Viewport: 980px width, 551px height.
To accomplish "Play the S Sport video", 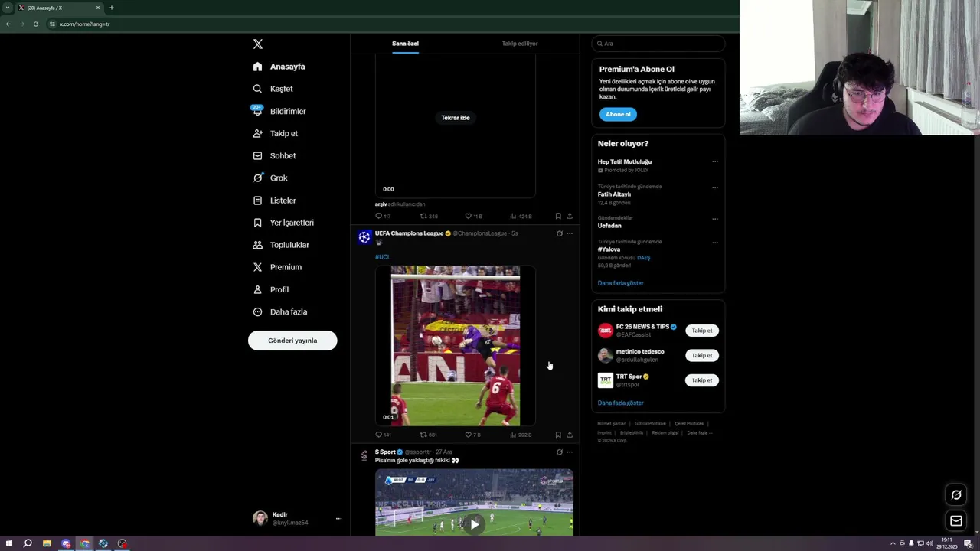I will [475, 524].
